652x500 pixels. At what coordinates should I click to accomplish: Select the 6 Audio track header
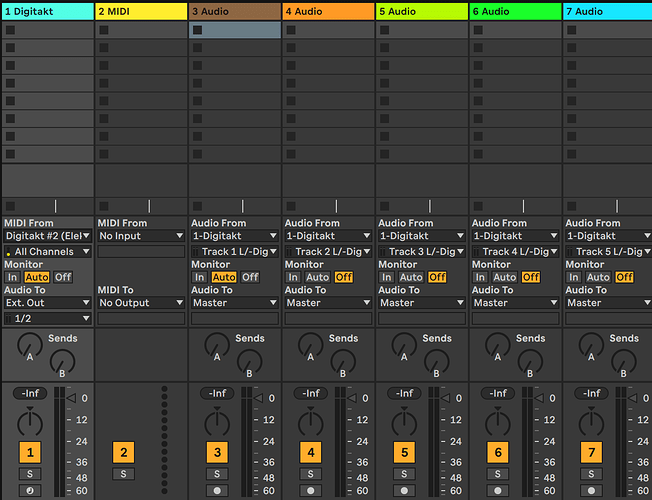(x=516, y=12)
